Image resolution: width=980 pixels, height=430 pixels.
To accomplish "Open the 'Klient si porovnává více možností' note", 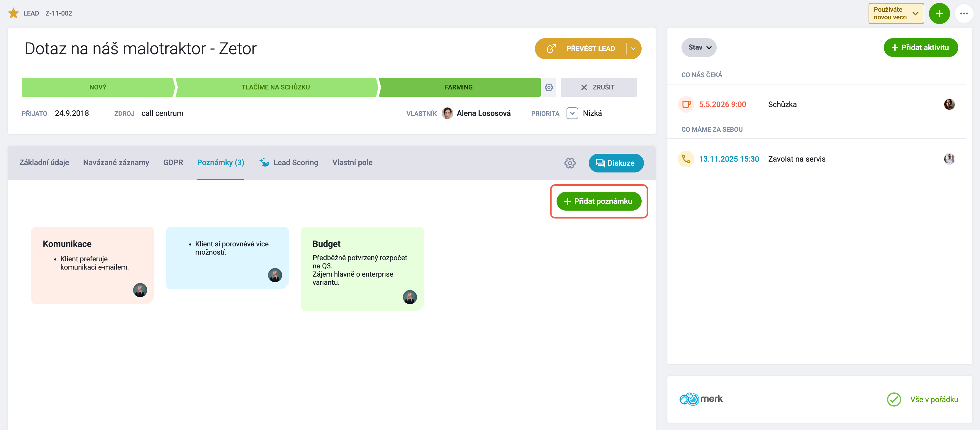I will pos(228,258).
